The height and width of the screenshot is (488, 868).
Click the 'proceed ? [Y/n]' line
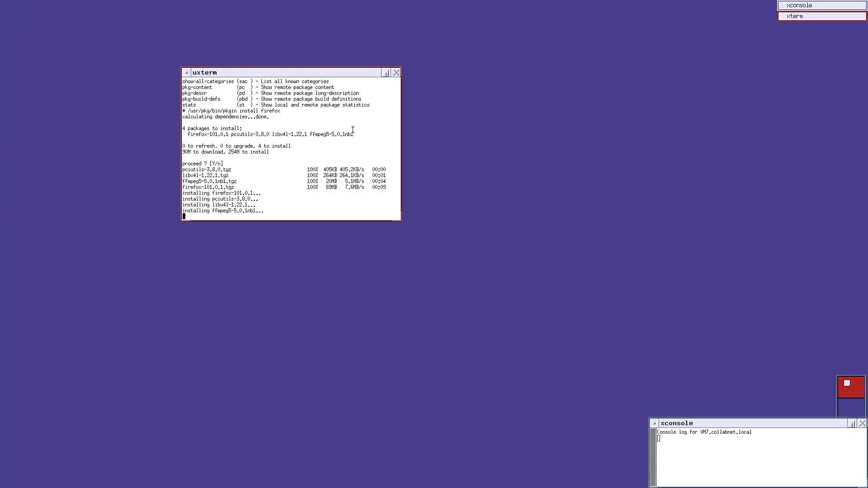point(203,164)
